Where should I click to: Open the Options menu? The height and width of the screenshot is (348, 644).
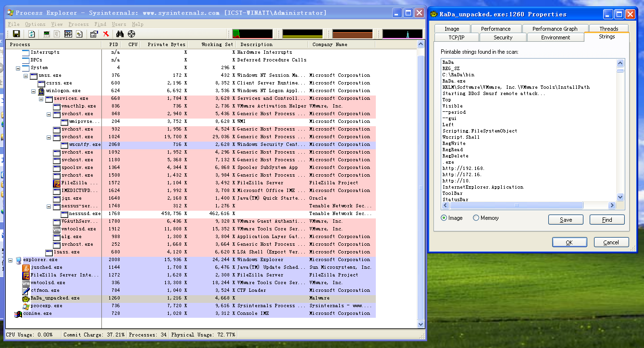coord(35,24)
